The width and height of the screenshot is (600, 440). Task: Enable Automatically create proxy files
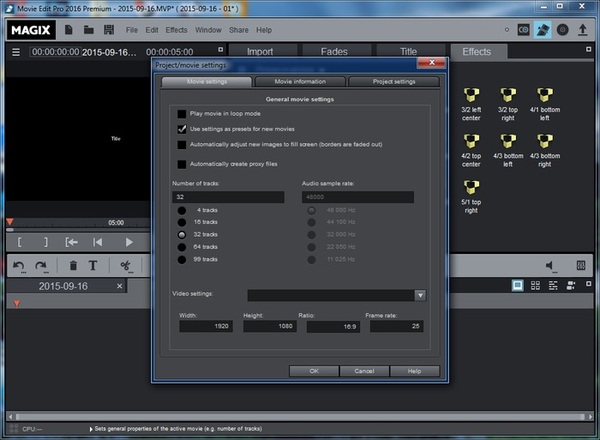coord(181,163)
